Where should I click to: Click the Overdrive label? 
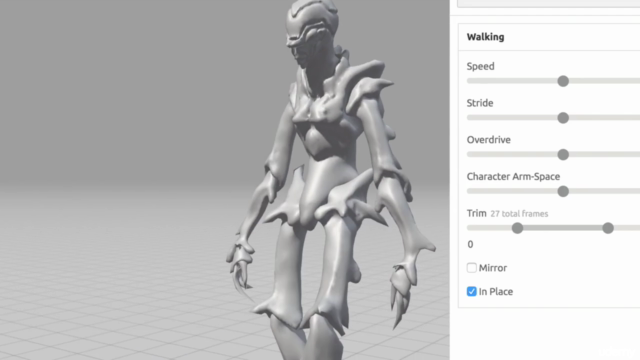click(489, 140)
